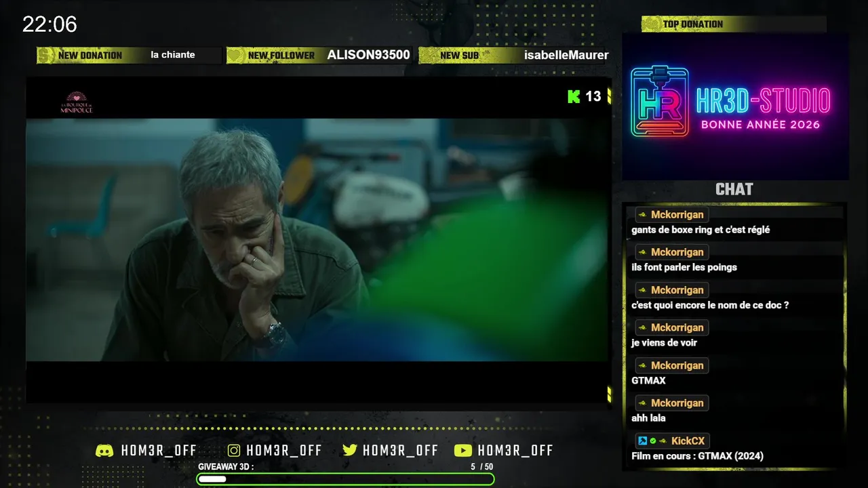Click chat message 'je viens de voir'
The image size is (868, 488).
pyautogui.click(x=665, y=343)
